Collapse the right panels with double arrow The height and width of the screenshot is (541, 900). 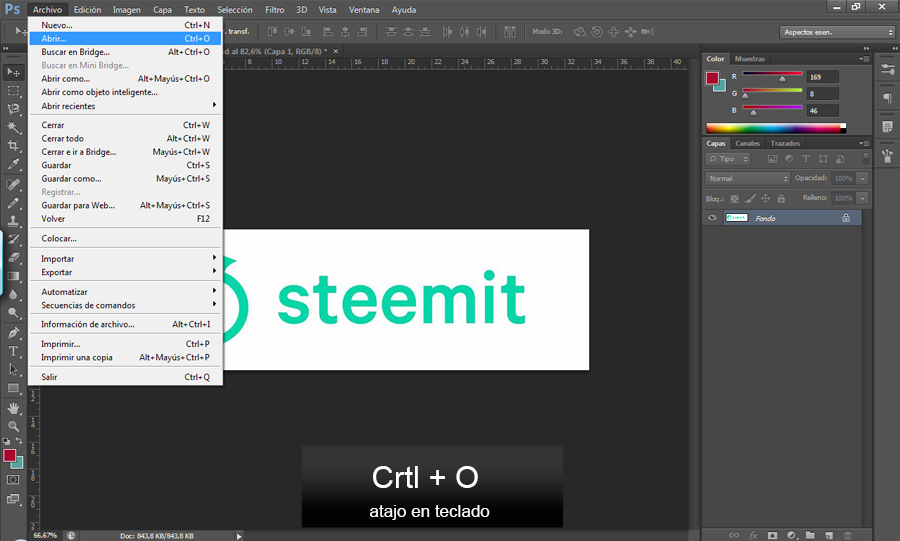click(x=866, y=48)
